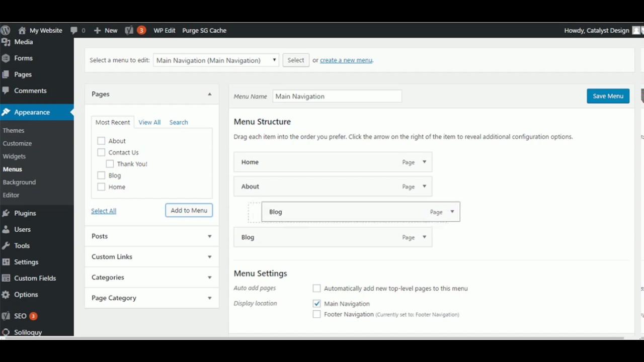Click the Settings icon in sidebar

6,262
